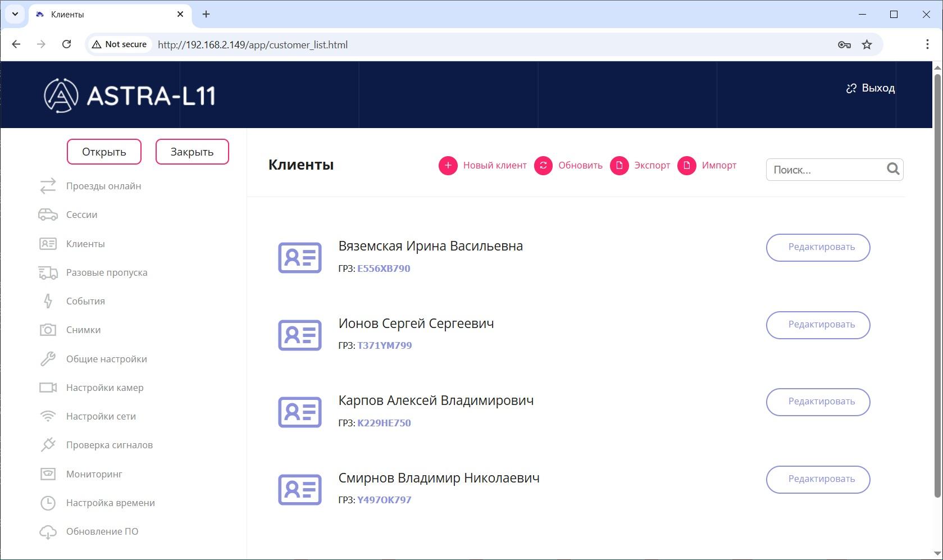Screen dimensions: 943x560
Task: Click the Открыть button
Action: [x=104, y=152]
